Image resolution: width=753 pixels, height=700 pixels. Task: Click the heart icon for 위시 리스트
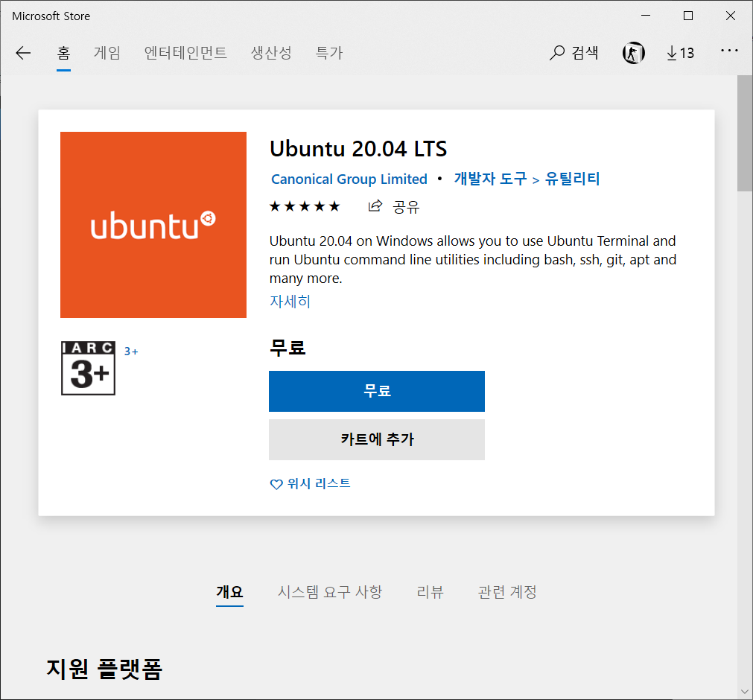coord(276,484)
